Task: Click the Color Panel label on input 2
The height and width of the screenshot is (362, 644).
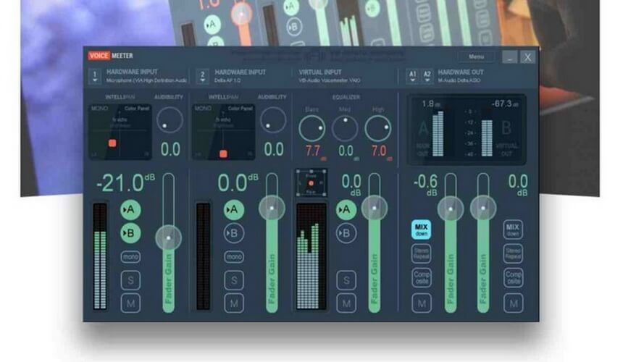Action: pyautogui.click(x=241, y=109)
